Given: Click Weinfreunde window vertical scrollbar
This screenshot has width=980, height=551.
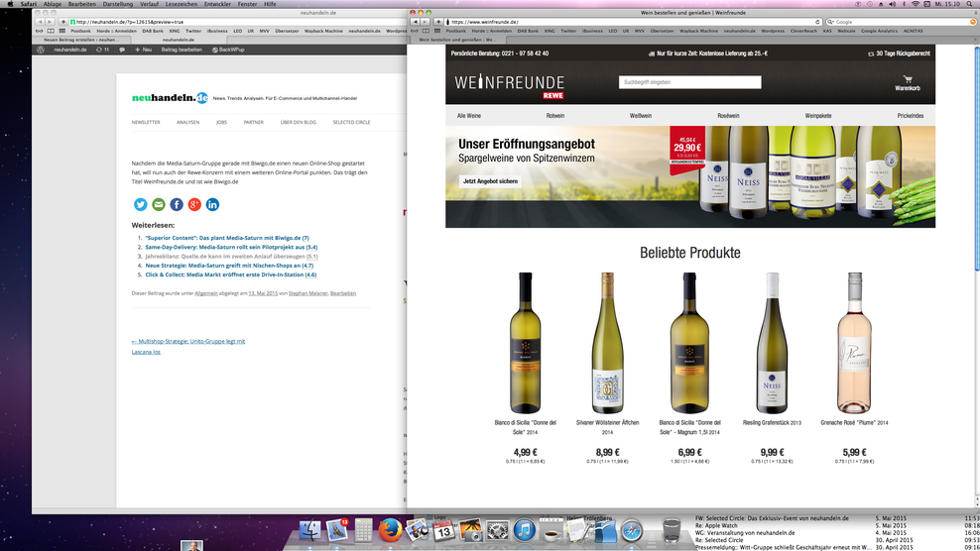Looking at the screenshot, I should click(x=977, y=159).
